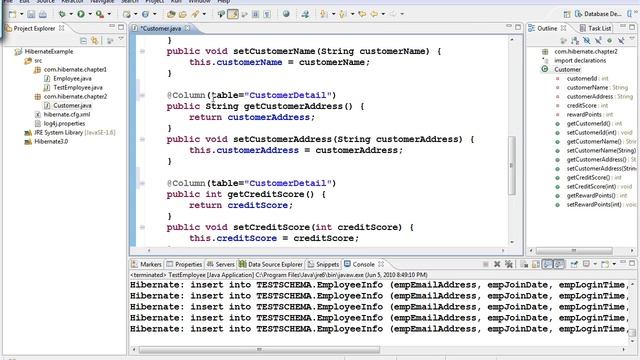
Task: Click the Next Annotation arrow icon
Action: tap(324, 14)
